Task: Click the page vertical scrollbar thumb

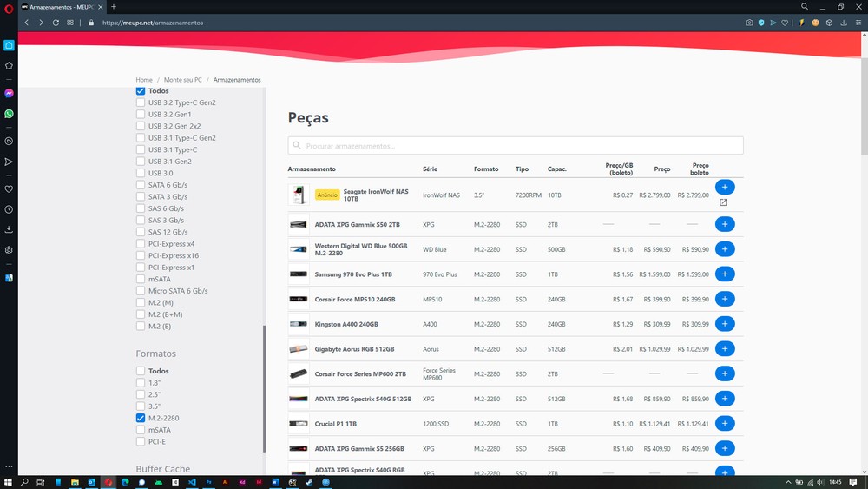Action: click(x=865, y=106)
